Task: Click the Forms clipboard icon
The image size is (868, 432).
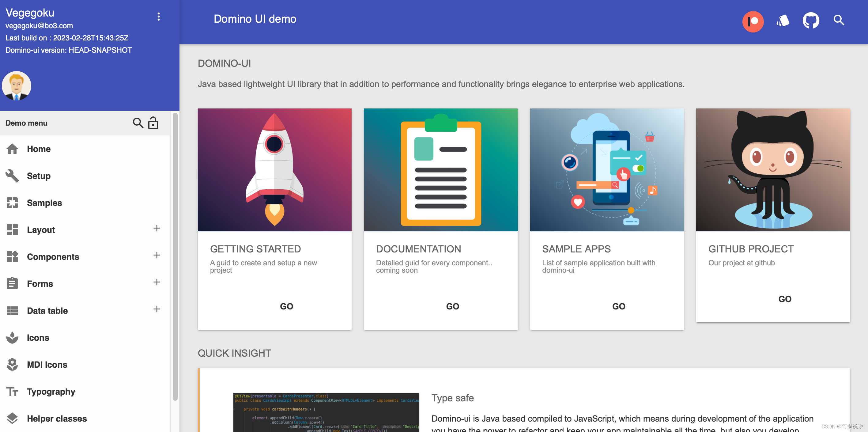Action: click(x=12, y=283)
